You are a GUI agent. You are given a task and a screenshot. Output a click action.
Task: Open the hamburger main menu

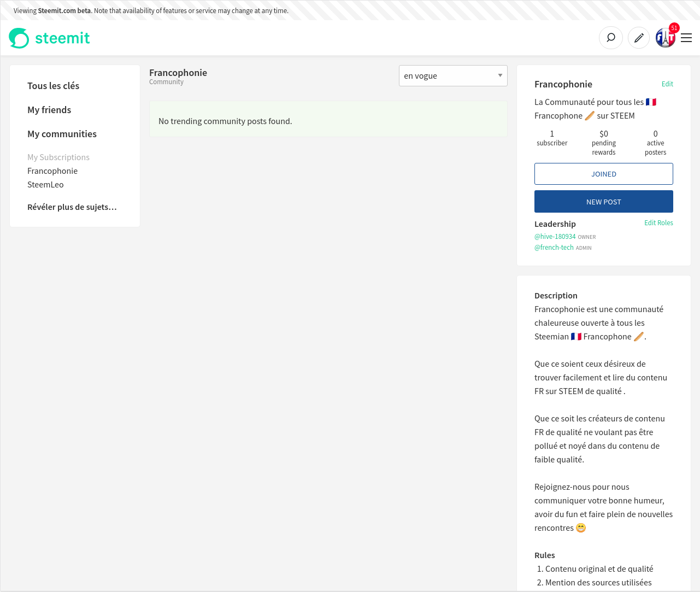click(x=686, y=38)
